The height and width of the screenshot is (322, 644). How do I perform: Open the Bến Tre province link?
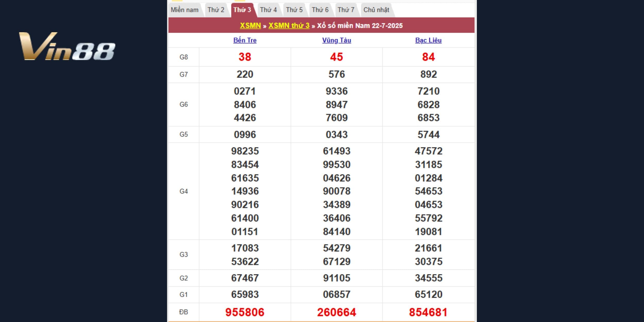click(x=245, y=40)
